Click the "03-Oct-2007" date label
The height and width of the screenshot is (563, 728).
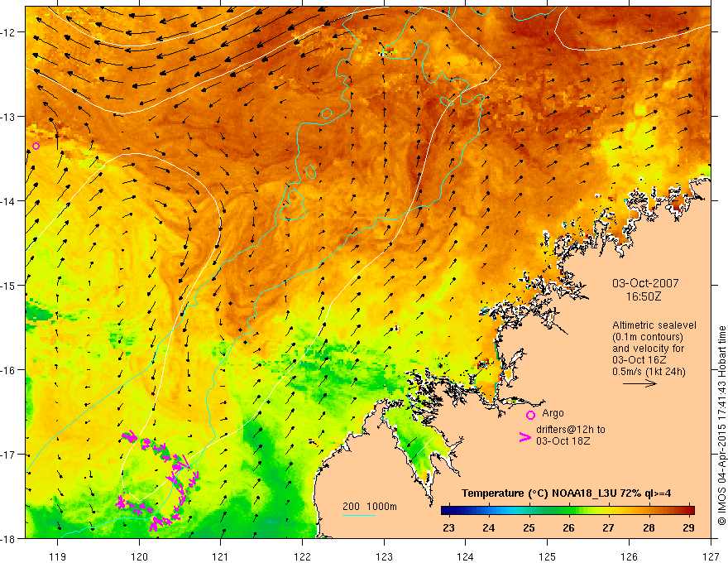(x=645, y=283)
